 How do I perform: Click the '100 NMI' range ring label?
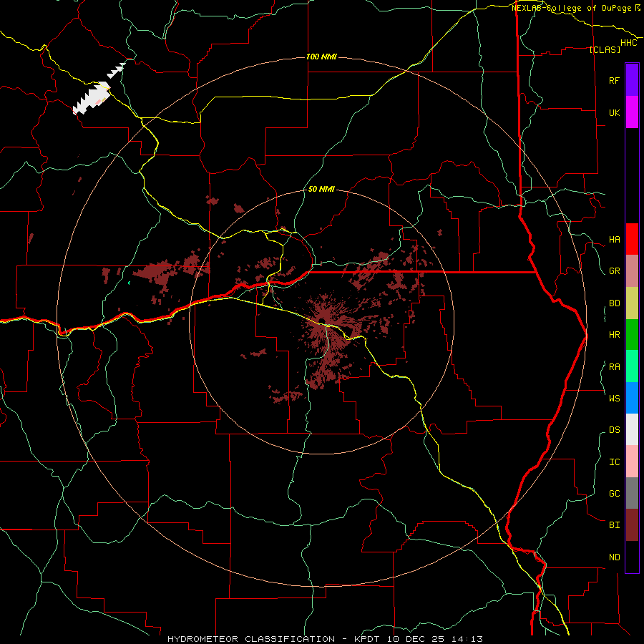(321, 57)
